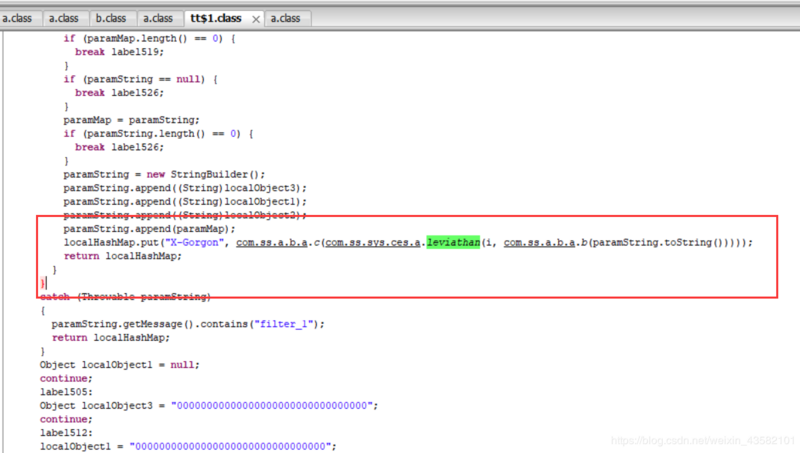Screen dimensions: 800x453
Task: Click the line 'break label519;'
Action: point(119,52)
